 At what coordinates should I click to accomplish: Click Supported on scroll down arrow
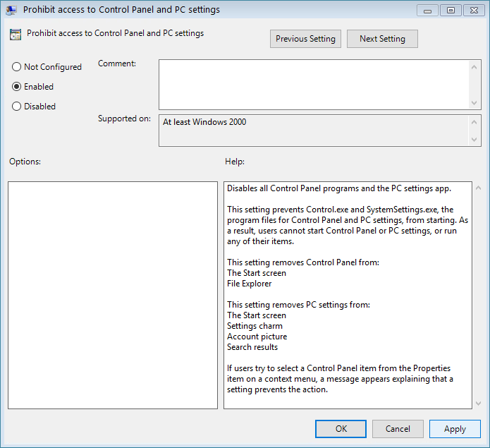(474, 140)
